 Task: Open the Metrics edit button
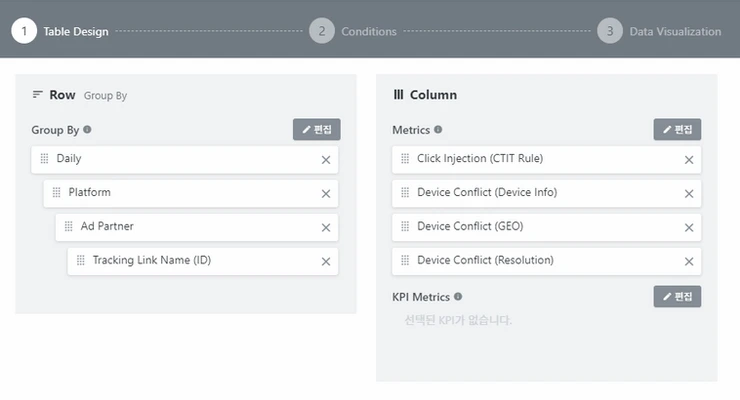677,130
